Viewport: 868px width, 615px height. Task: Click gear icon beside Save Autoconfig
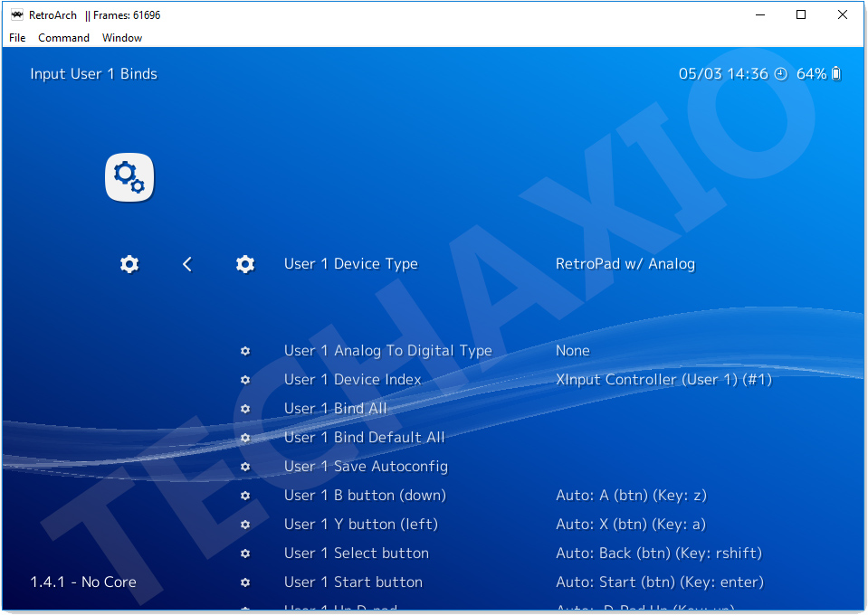(245, 467)
